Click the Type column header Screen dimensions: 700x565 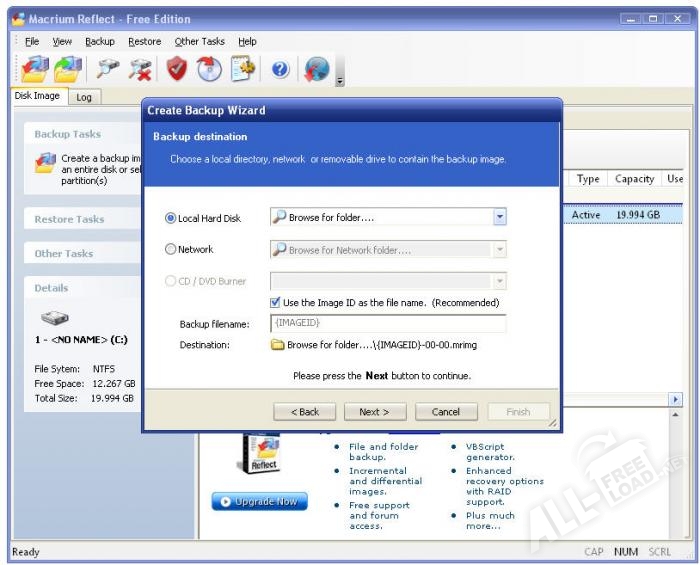(x=588, y=179)
